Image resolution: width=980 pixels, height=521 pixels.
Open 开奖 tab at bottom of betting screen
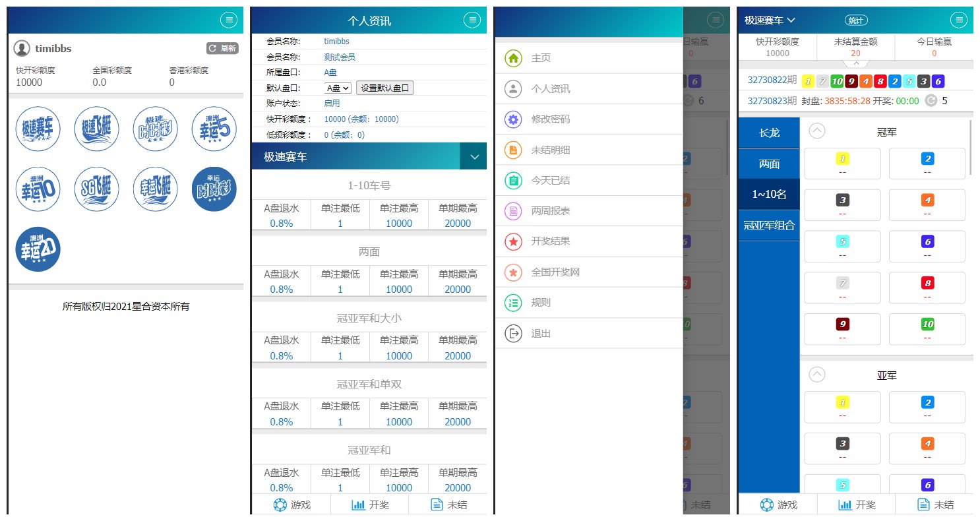856,505
